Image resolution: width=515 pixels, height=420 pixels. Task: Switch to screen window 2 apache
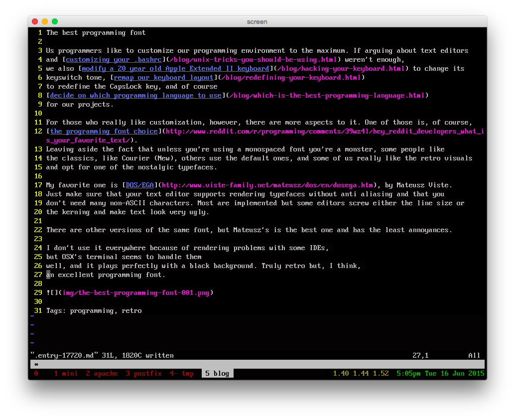click(x=102, y=373)
